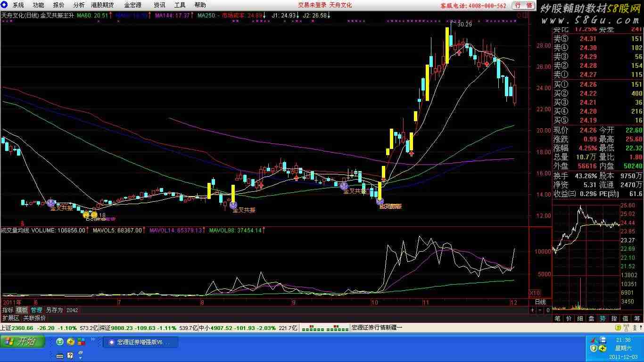Click the 金叉共振 signal icon in late September
Image resolution: width=644 pixels, height=362 pixels.
[344, 186]
